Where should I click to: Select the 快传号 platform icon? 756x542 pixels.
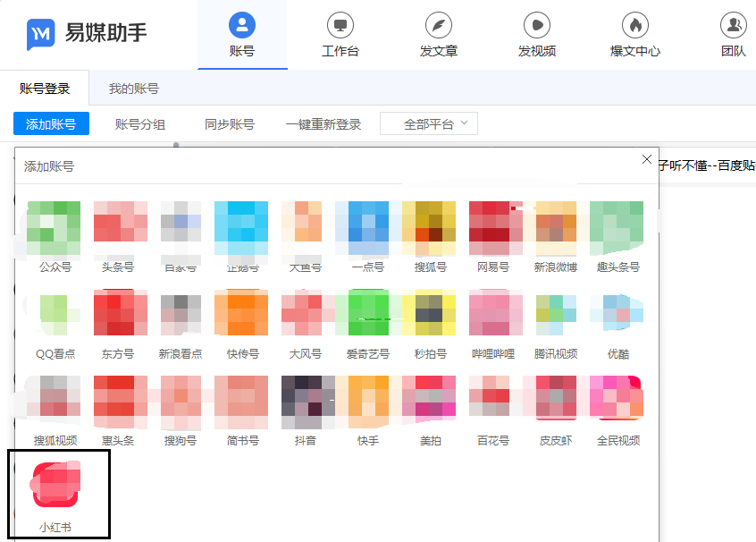241,312
